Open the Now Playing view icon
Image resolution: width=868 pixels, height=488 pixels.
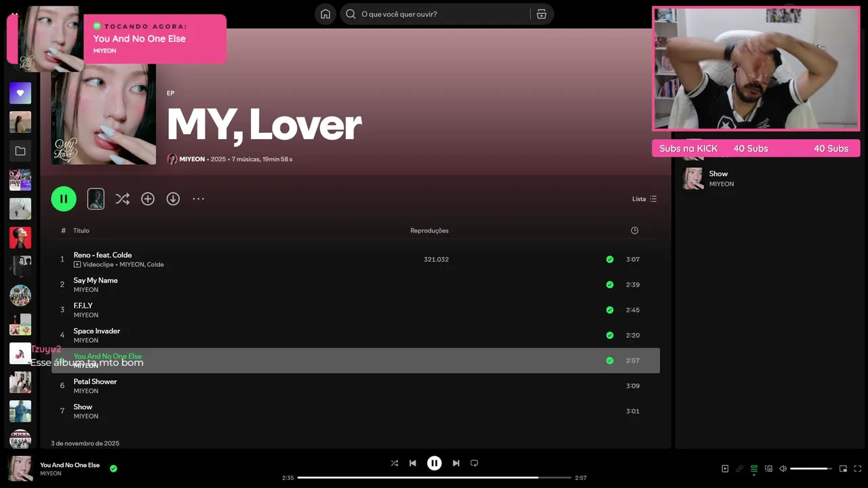[x=725, y=468]
